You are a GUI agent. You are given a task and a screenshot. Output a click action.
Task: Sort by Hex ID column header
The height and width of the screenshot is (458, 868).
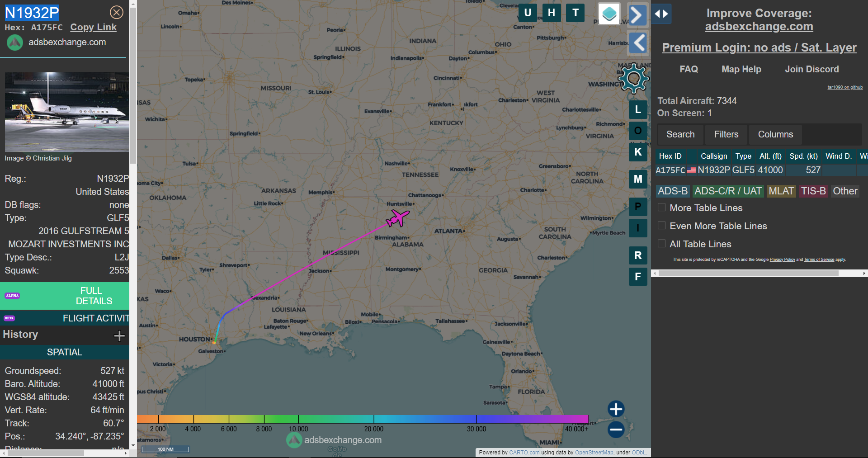tap(670, 156)
